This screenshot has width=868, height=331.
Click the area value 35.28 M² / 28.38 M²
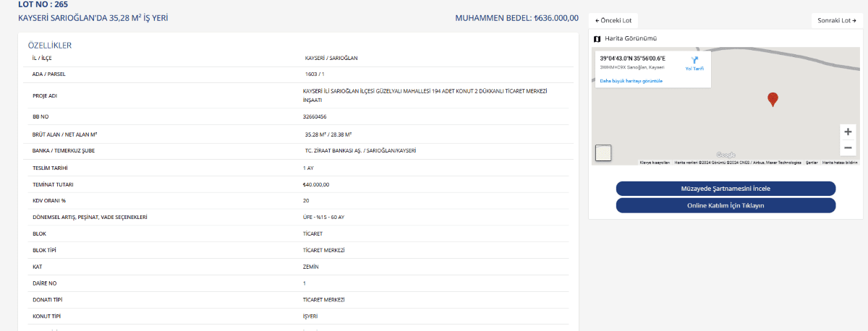click(328, 134)
